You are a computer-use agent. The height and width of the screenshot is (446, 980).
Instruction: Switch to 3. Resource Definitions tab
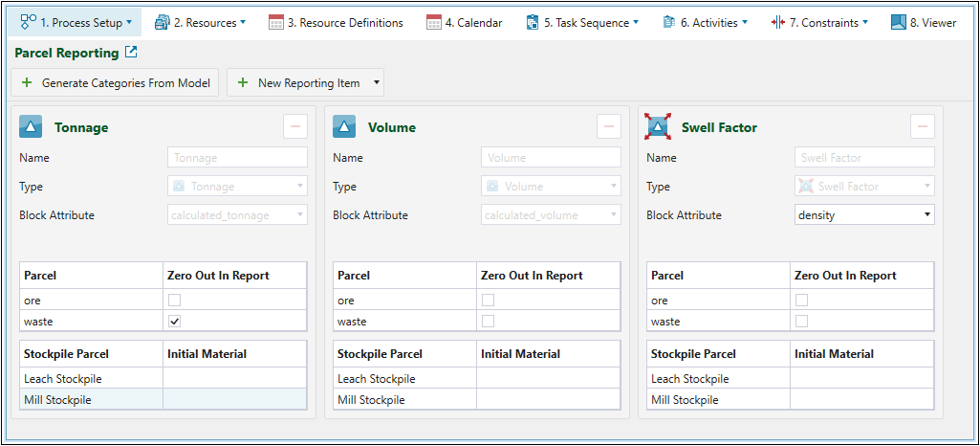coord(336,22)
